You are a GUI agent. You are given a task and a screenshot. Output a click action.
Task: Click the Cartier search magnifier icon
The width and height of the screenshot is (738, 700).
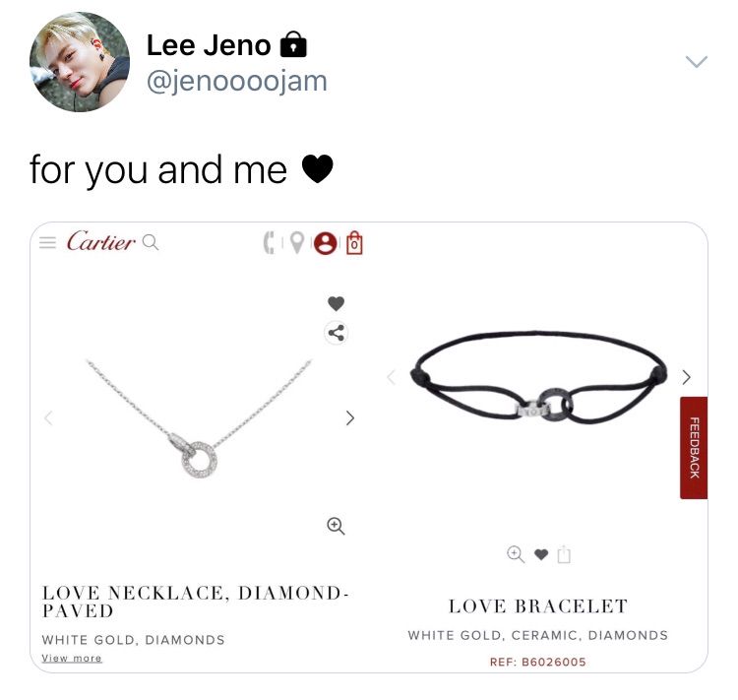[x=151, y=242]
